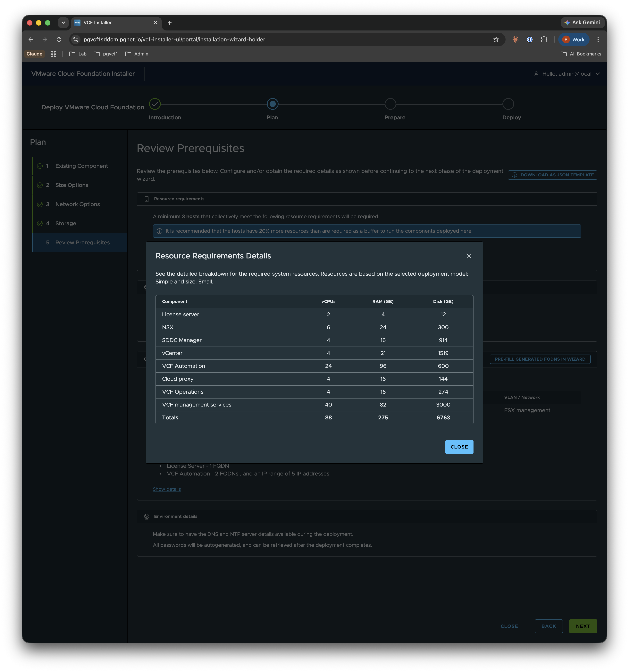
Task: Click the address bar URL
Action: [x=174, y=39]
